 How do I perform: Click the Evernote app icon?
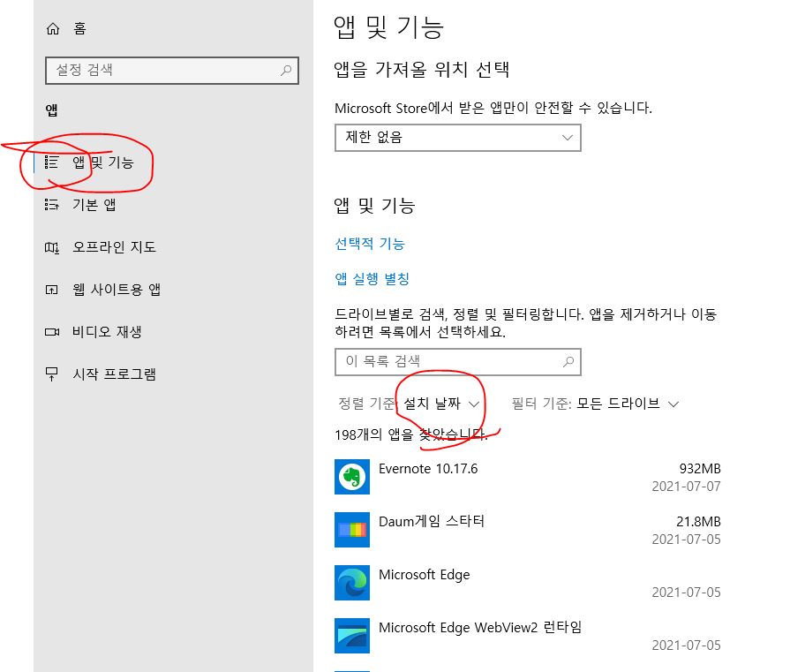tap(352, 477)
